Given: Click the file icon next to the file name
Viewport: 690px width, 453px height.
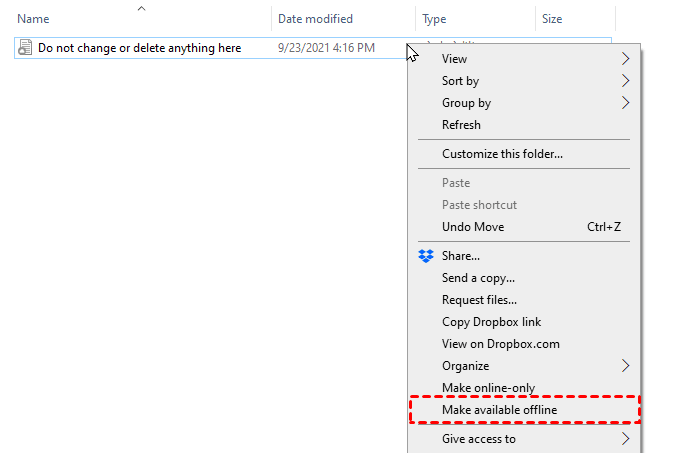Looking at the screenshot, I should click(26, 48).
